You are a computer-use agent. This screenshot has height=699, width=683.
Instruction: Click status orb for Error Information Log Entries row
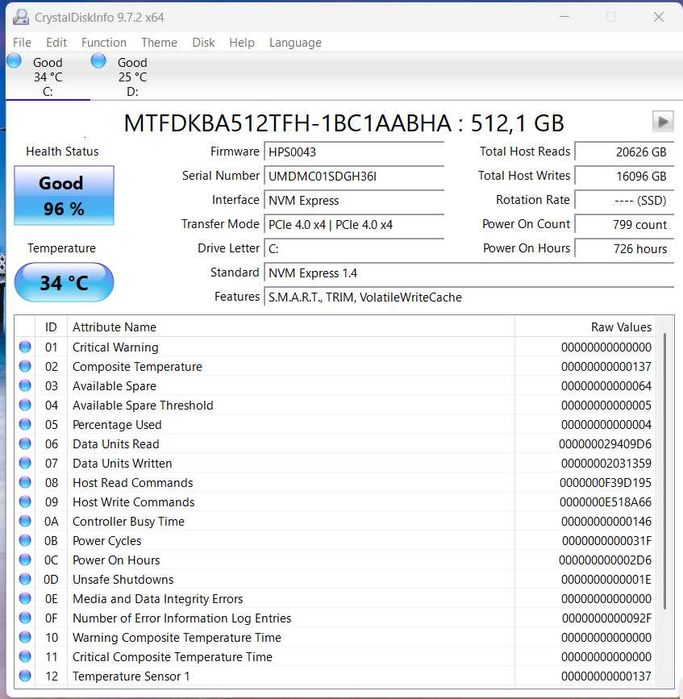[x=25, y=618]
